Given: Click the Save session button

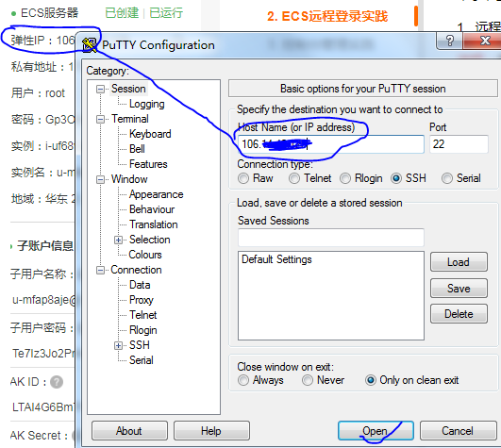Looking at the screenshot, I should 459,289.
